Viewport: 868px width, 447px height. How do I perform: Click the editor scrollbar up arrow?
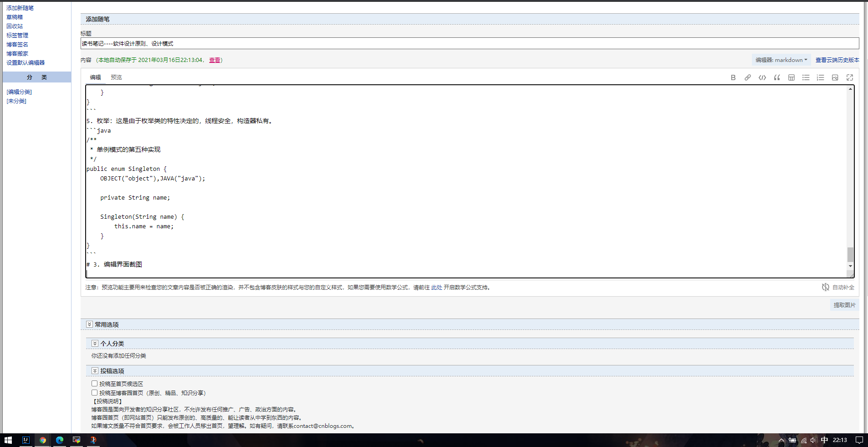(x=850, y=89)
